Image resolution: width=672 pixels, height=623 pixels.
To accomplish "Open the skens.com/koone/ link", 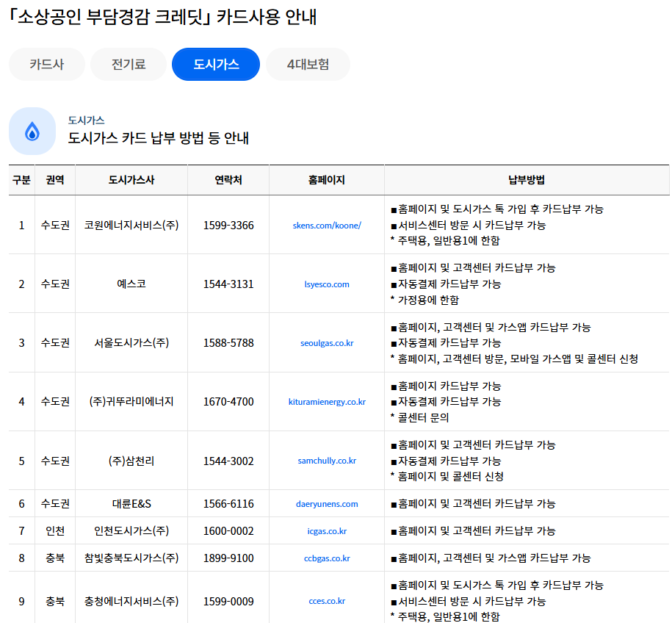I will coord(327,226).
